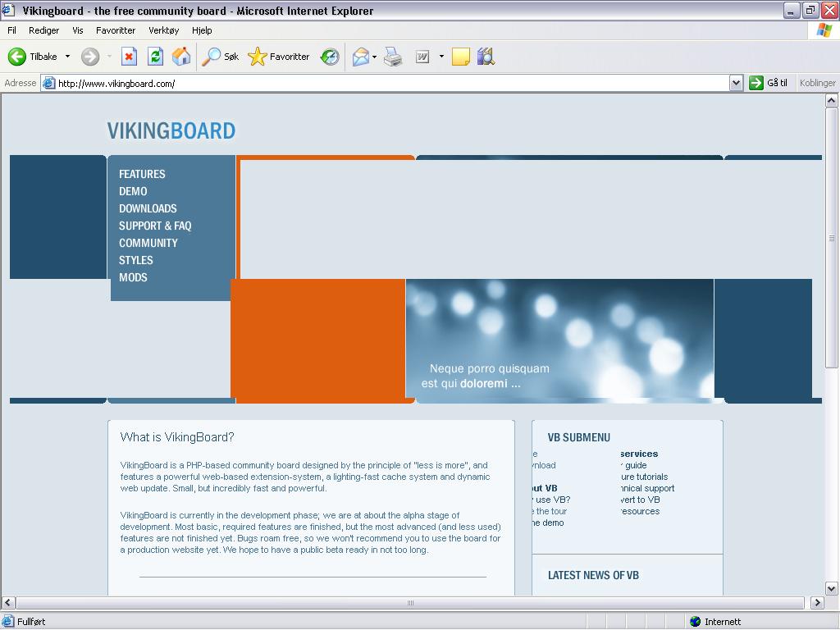Click the 'demo' submenu link
This screenshot has height=630, width=840.
(547, 523)
